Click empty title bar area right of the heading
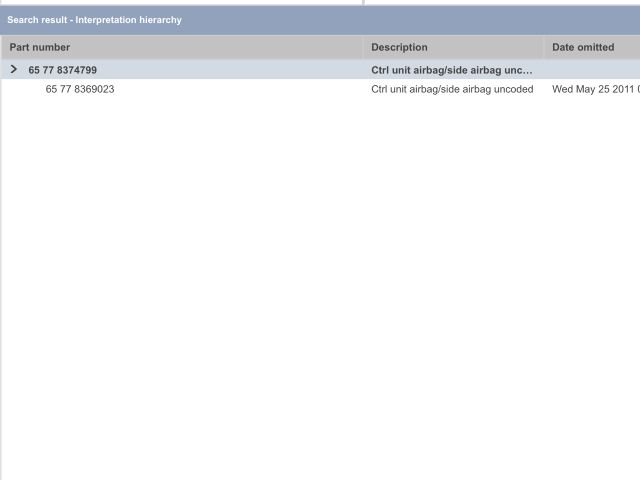The width and height of the screenshot is (640, 480). pos(420,20)
